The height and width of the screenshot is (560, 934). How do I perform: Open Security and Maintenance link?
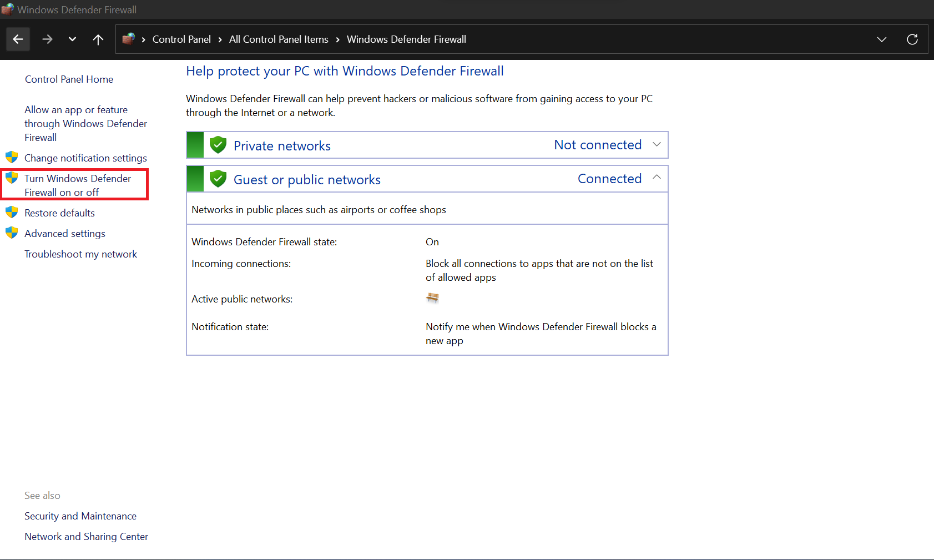pos(80,516)
